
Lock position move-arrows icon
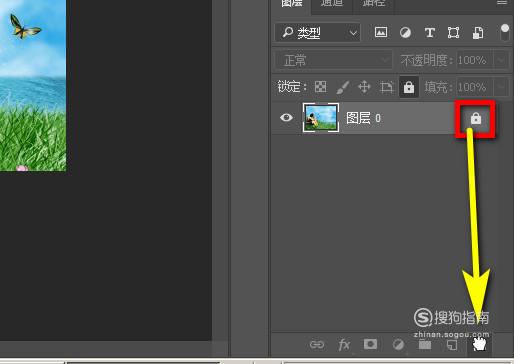[x=364, y=87]
